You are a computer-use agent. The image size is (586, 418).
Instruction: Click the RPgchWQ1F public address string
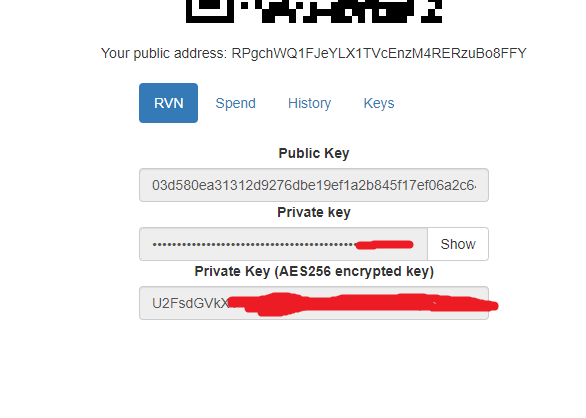[x=379, y=53]
